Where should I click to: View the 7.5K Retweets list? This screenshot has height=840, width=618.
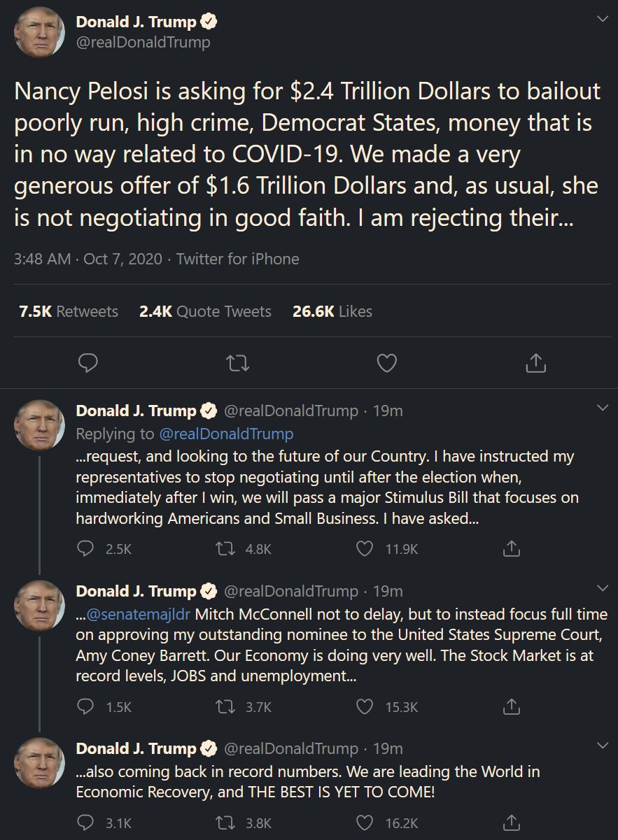[x=69, y=311]
